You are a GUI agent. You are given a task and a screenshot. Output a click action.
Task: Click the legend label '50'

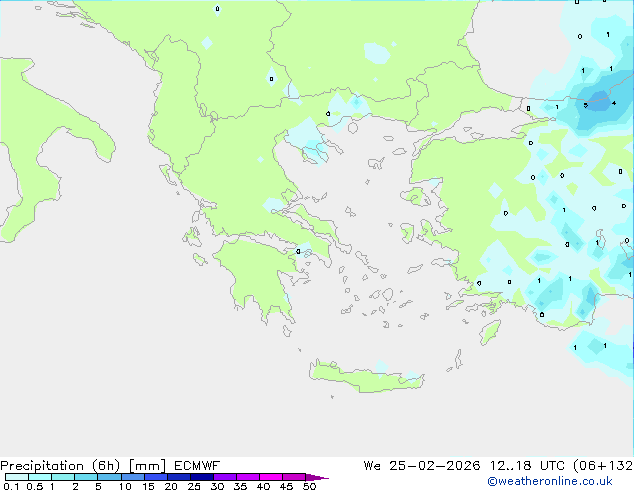(x=310, y=486)
